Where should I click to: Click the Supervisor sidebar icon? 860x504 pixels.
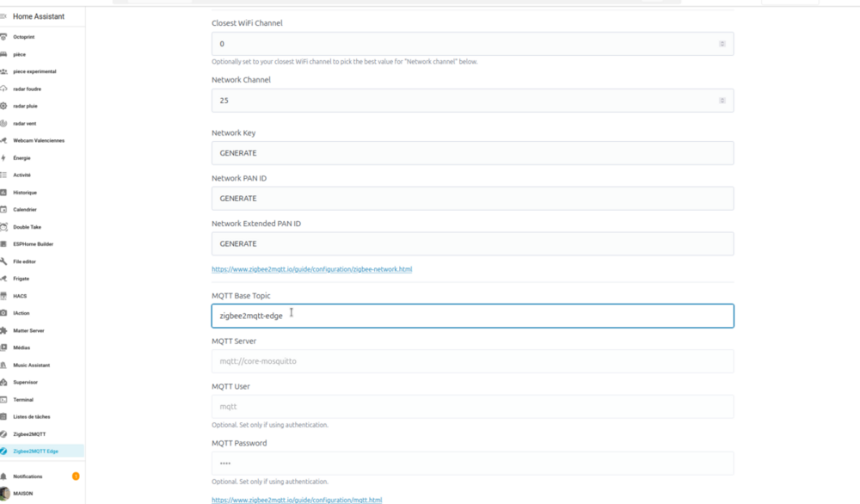tap(3, 382)
